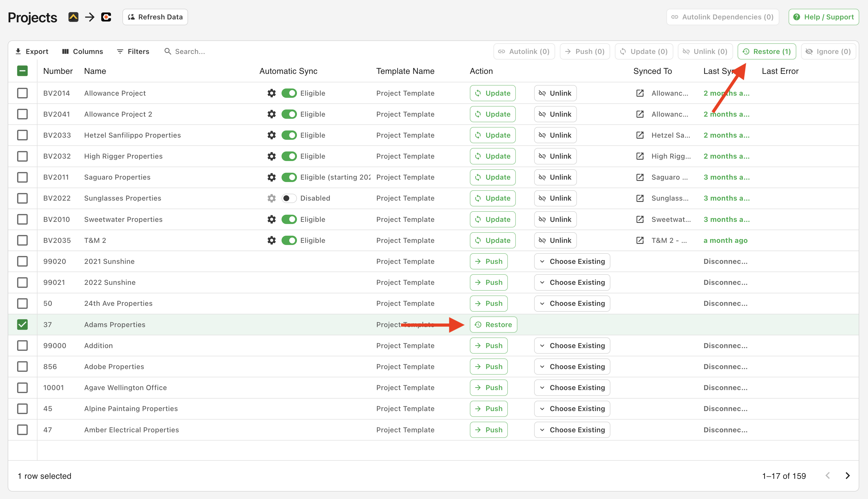Expand Choose Existing for Addition
The image size is (868, 499).
pyautogui.click(x=572, y=345)
